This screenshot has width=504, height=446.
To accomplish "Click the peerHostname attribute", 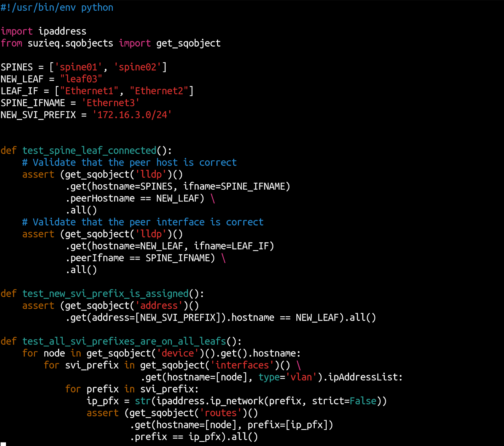I will [102, 198].
